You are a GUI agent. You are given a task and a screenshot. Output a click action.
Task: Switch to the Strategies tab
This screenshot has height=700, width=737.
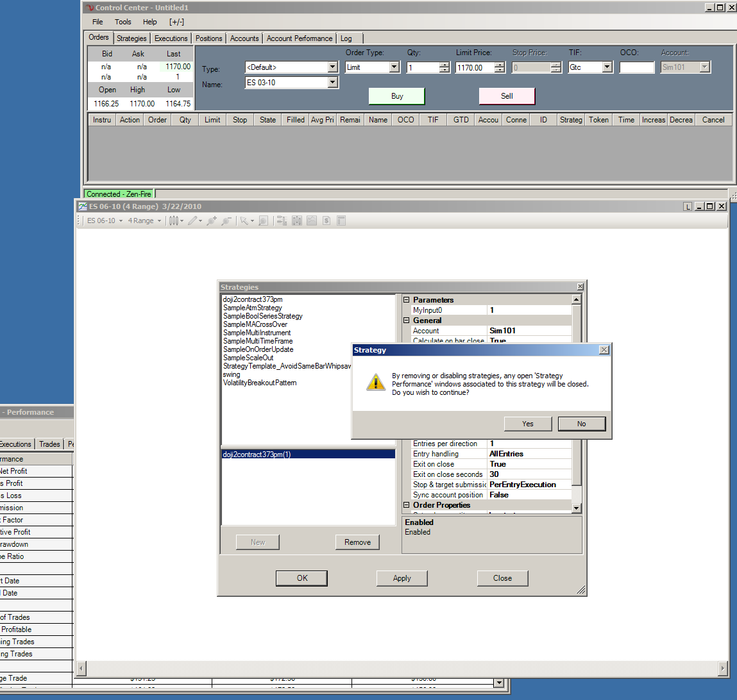pyautogui.click(x=131, y=38)
